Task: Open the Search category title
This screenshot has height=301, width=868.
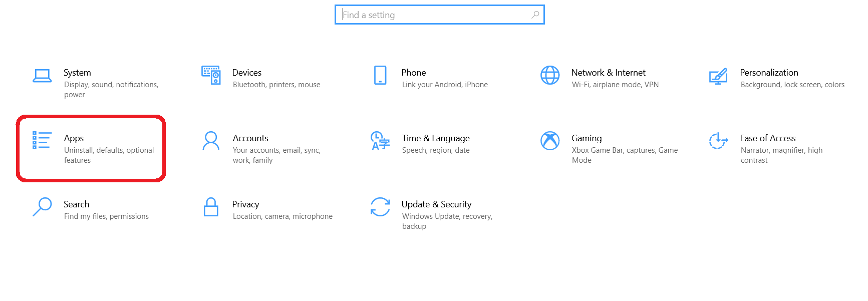Action: point(77,204)
